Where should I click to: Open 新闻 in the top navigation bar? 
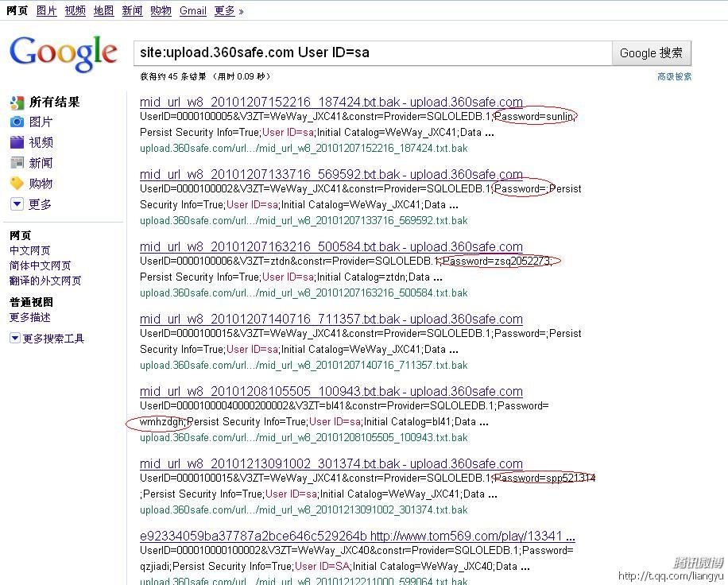(132, 10)
